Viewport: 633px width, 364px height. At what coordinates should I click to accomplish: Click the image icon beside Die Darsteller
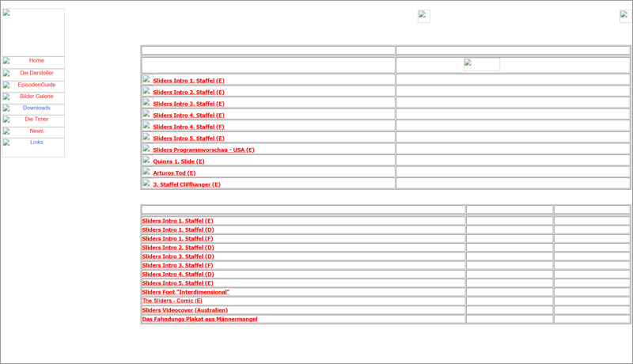coord(6,74)
